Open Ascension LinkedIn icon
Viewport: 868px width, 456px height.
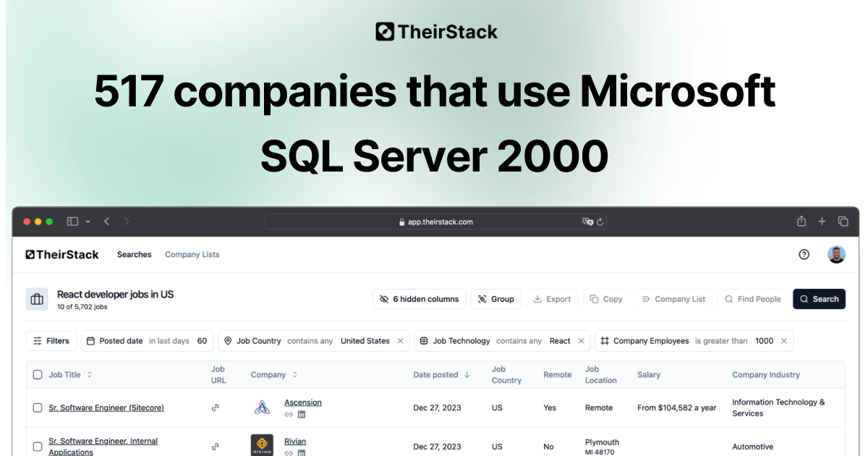(302, 415)
